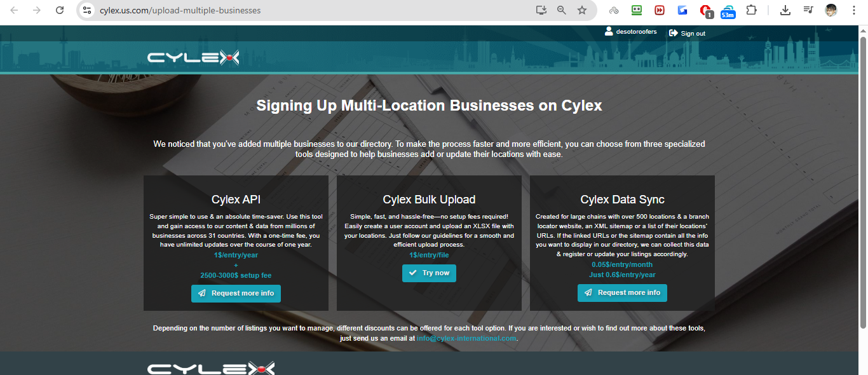Screen dimensions: 868x375
Task: Show browser downloads
Action: pos(785,10)
